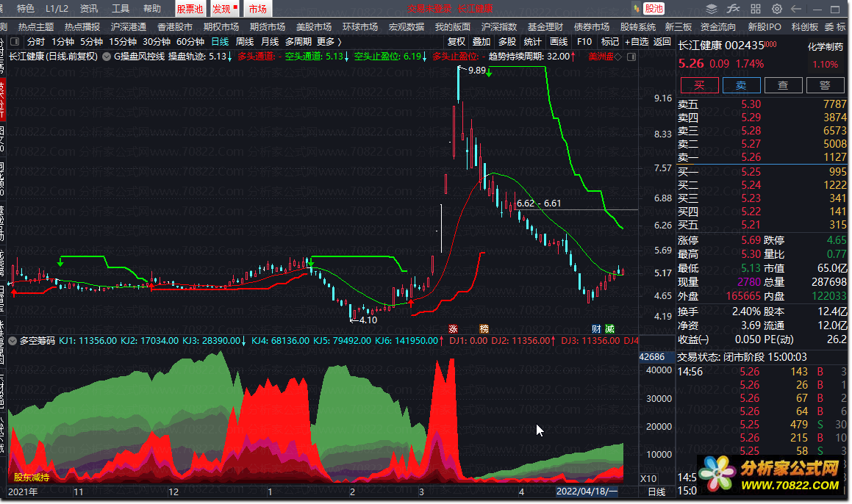
Task: Open the fx formula manager icon
Action: pos(734,9)
